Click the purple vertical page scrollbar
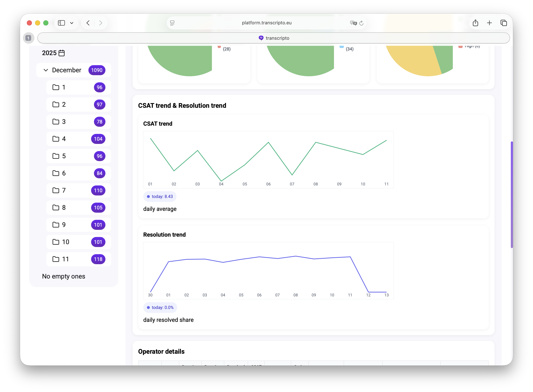 [512, 195]
